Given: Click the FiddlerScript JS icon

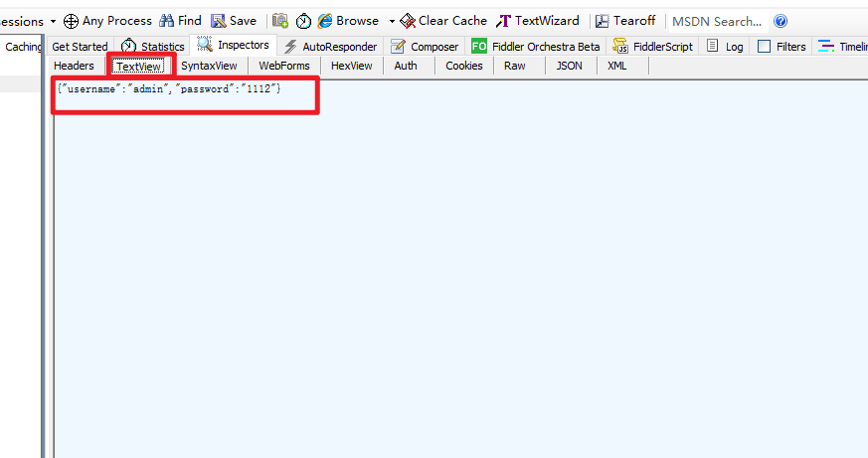Looking at the screenshot, I should 620,46.
